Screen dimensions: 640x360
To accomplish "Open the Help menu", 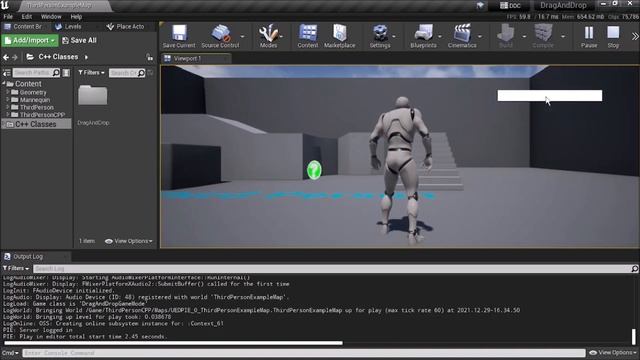I will click(76, 17).
